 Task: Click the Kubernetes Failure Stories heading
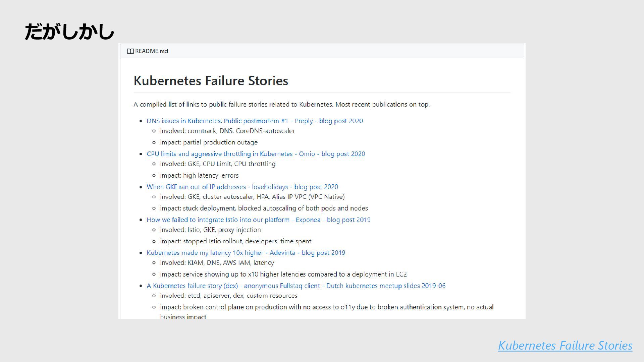click(211, 81)
